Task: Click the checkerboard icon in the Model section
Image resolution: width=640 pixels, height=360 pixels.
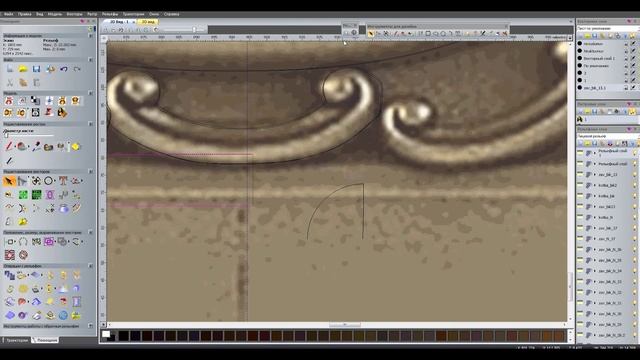Action: pos(36,100)
